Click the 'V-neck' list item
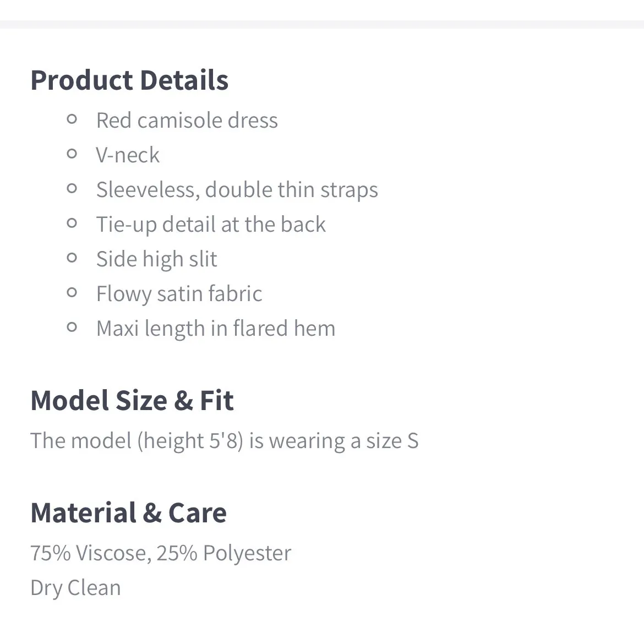The width and height of the screenshot is (644, 644). pos(128,155)
